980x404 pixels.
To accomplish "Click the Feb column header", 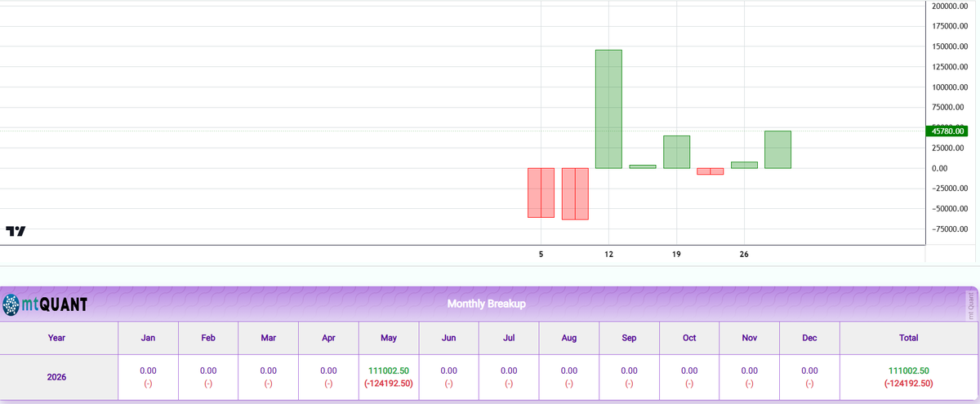I will point(208,337).
